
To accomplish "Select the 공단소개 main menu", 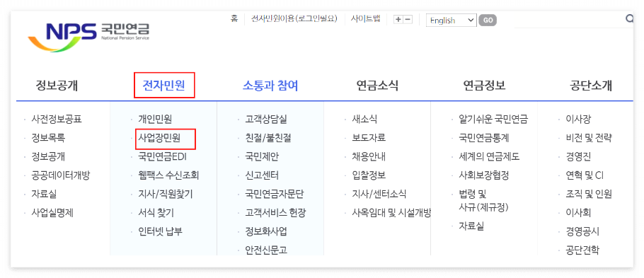I will coord(591,86).
